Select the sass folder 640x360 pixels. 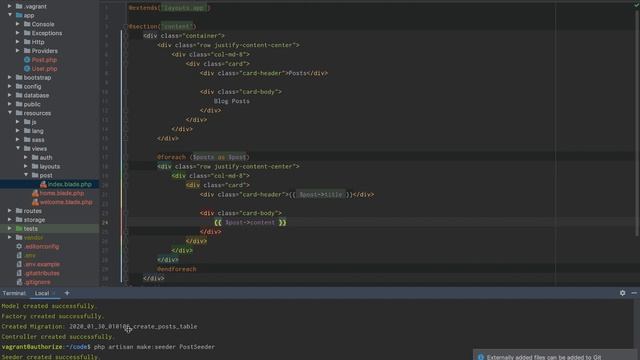(x=38, y=140)
